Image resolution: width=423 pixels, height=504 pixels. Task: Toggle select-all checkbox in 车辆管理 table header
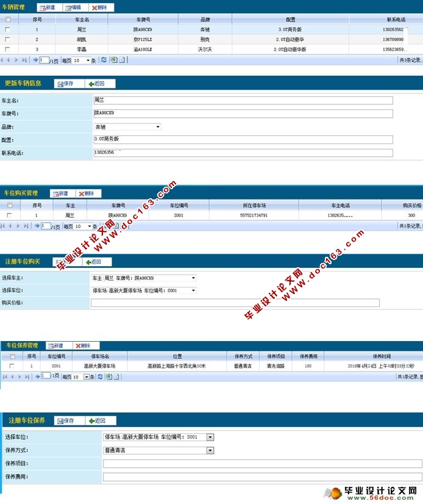(x=8, y=20)
